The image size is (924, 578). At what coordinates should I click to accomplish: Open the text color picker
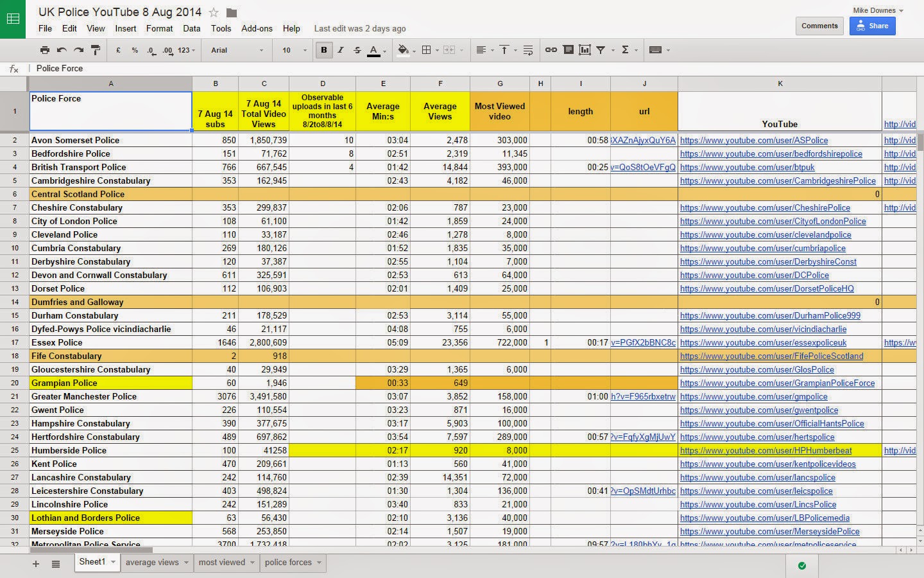point(377,50)
